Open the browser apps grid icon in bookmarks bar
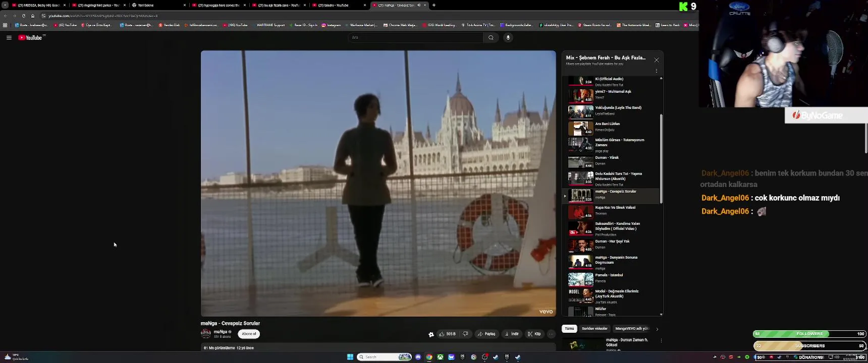 tap(5, 25)
